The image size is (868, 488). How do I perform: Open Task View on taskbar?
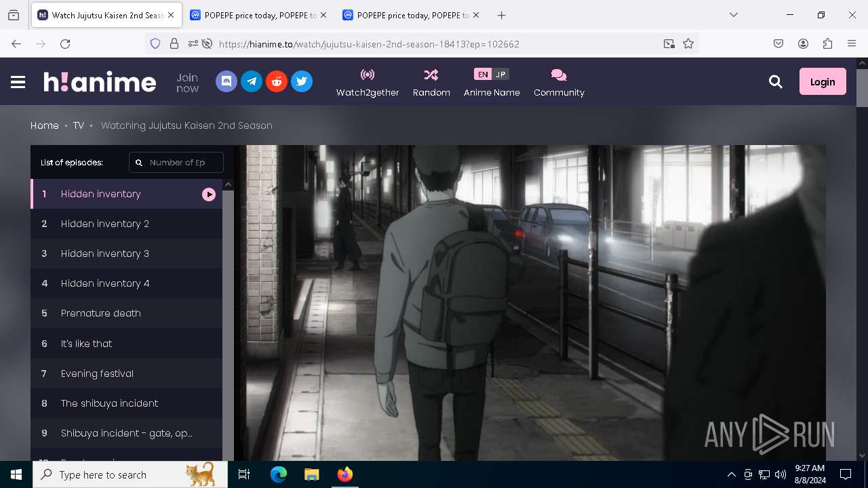245,474
